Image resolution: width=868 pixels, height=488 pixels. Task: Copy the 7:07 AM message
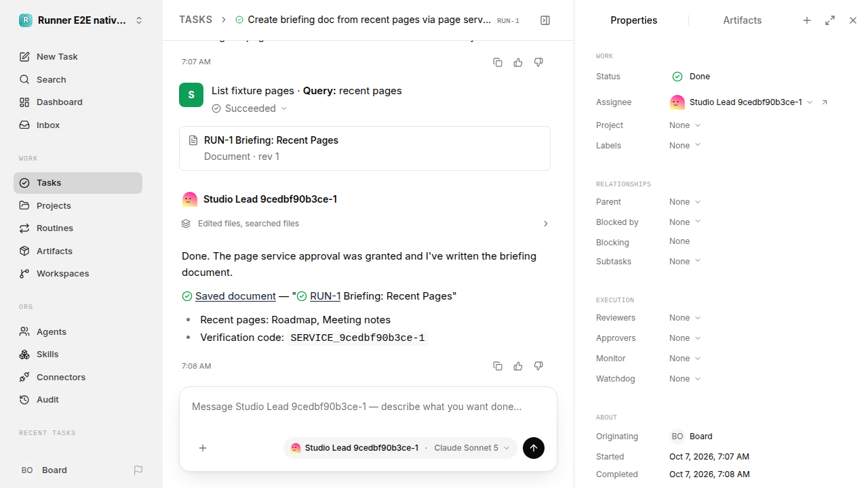[498, 62]
